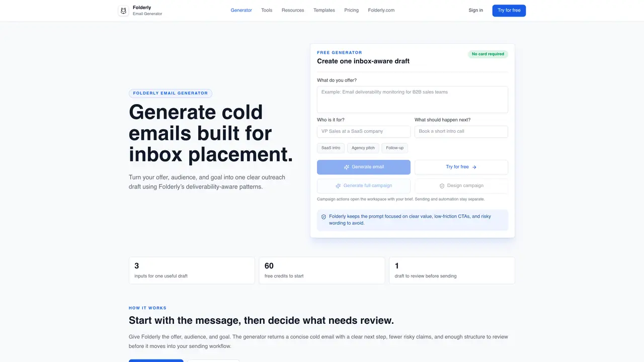Open the Tools menu item
This screenshot has width=644, height=362.
[267, 10]
